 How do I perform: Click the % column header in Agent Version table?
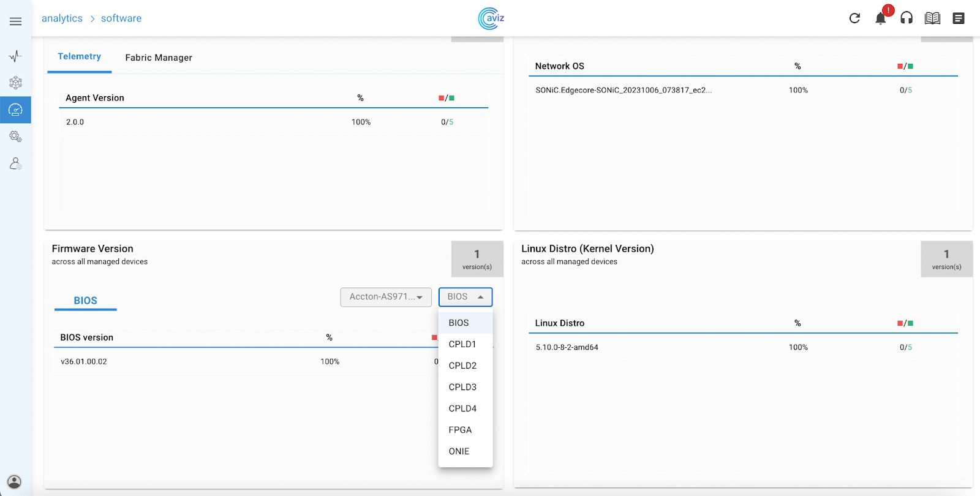point(361,98)
